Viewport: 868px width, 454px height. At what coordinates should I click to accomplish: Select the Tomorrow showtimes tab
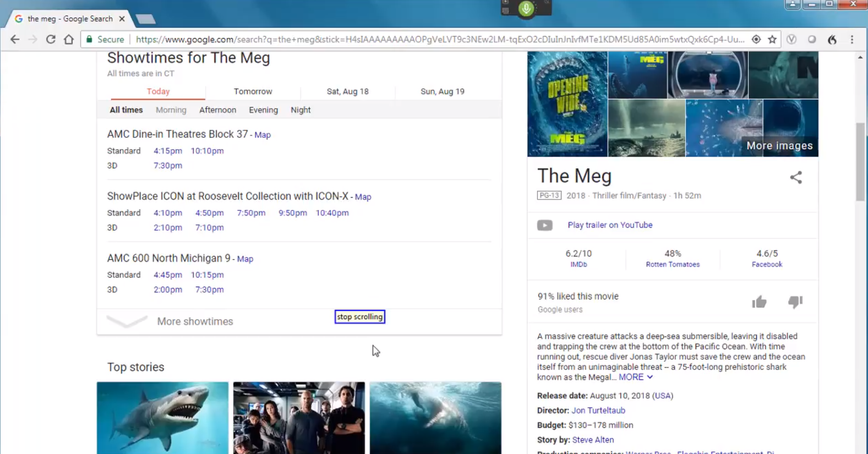point(253,91)
